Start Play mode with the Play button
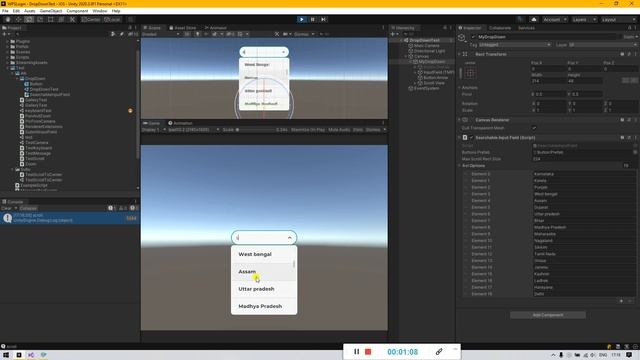640x360 pixels. click(x=302, y=19)
